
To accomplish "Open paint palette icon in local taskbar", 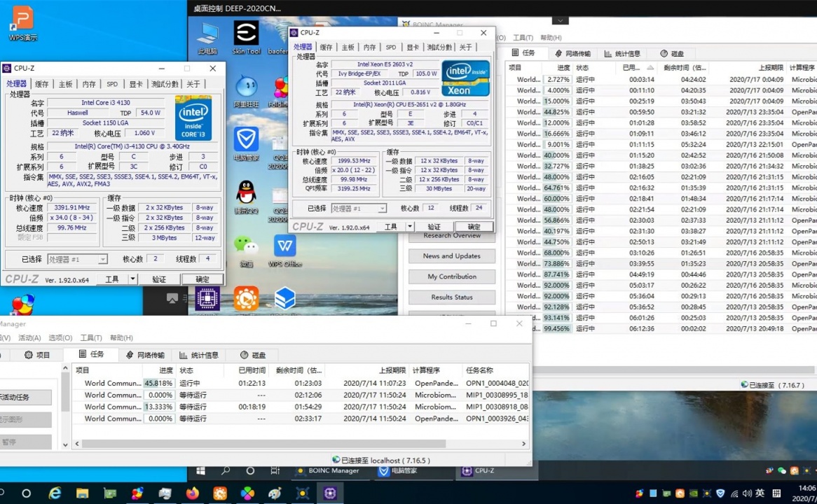I will pos(275,493).
